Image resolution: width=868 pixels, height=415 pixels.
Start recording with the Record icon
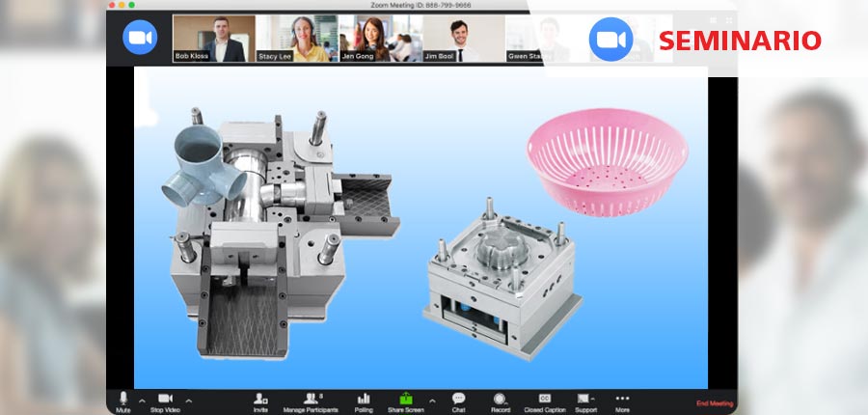click(500, 399)
